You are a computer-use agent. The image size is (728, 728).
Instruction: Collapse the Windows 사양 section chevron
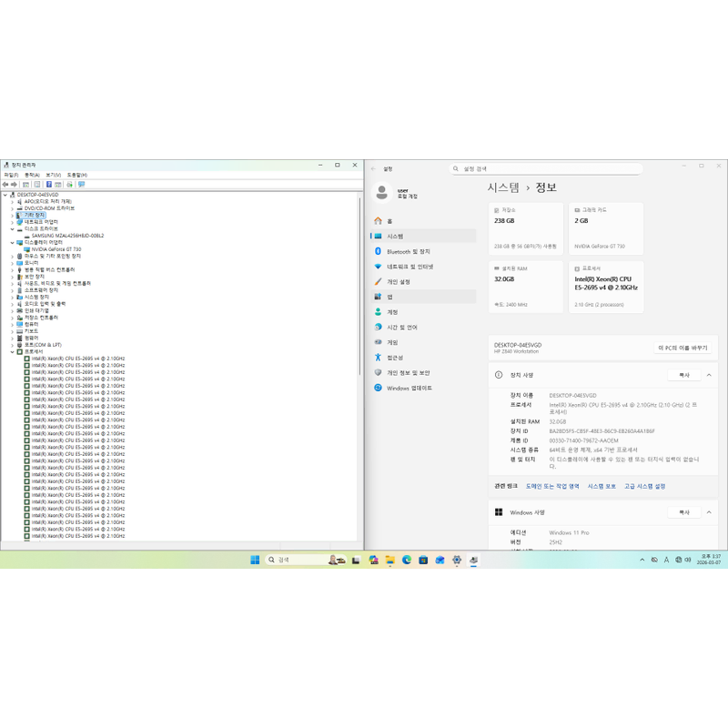click(x=709, y=512)
